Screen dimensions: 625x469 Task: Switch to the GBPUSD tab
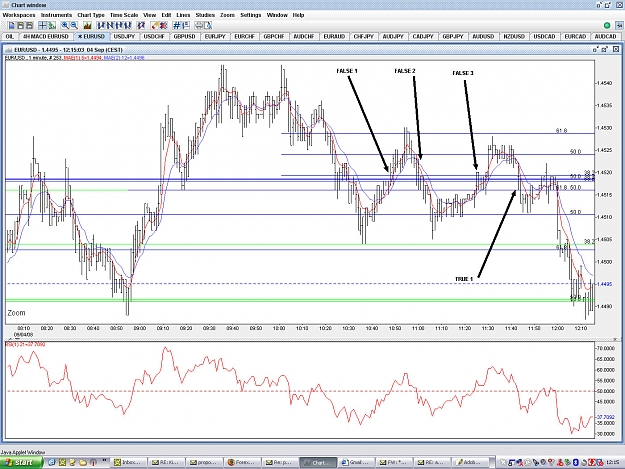pos(185,36)
